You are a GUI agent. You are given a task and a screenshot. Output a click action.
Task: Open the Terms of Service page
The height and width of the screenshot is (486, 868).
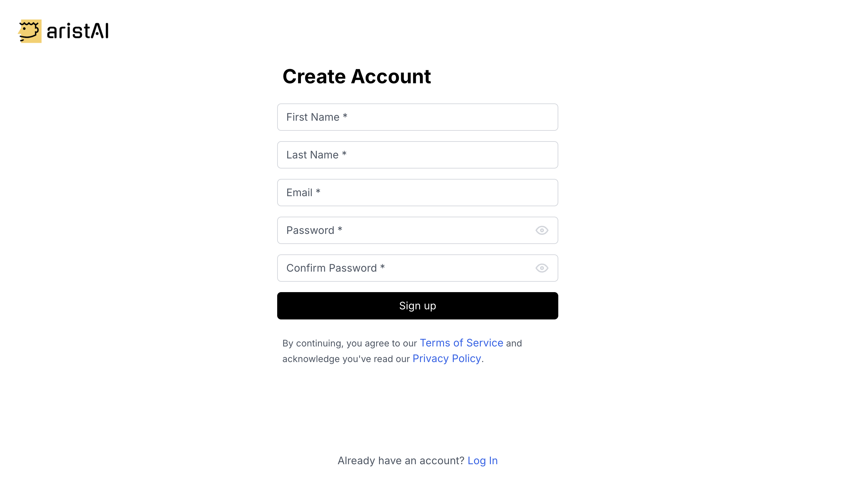[461, 343]
